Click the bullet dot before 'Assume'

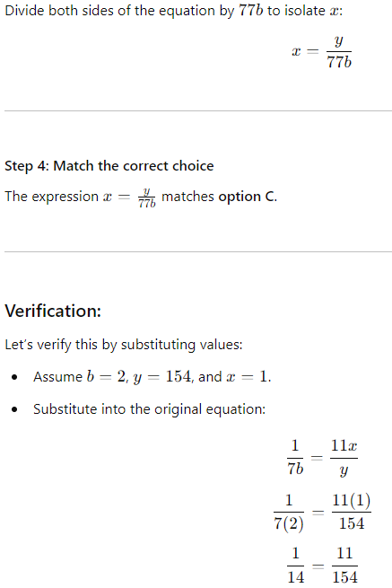[x=14, y=377]
